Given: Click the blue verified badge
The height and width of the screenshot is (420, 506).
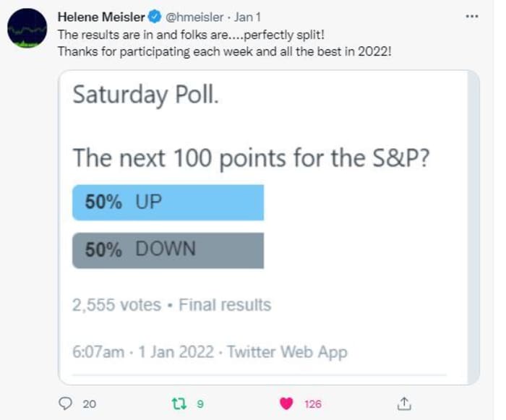Looking at the screenshot, I should 155,16.
